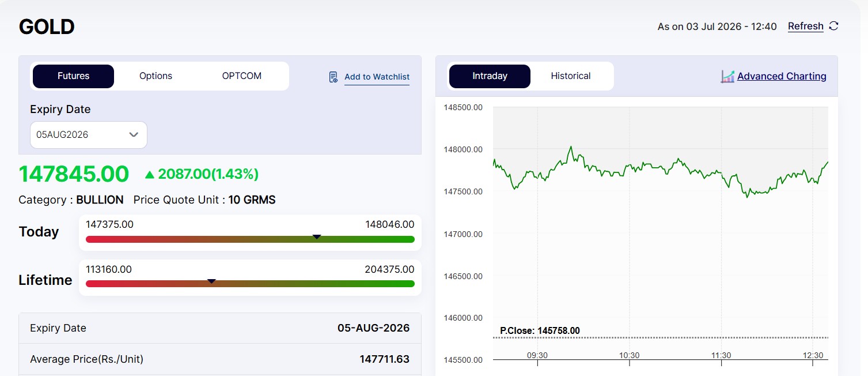
Task: Click the Today price range bar
Action: point(250,239)
